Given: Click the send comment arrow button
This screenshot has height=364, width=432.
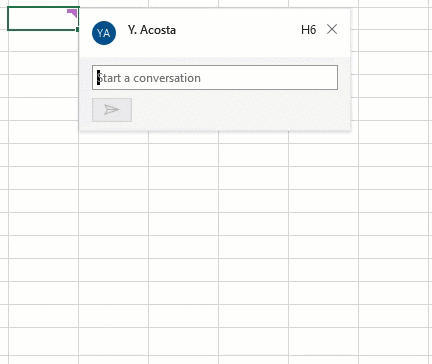Looking at the screenshot, I should pos(112,110).
